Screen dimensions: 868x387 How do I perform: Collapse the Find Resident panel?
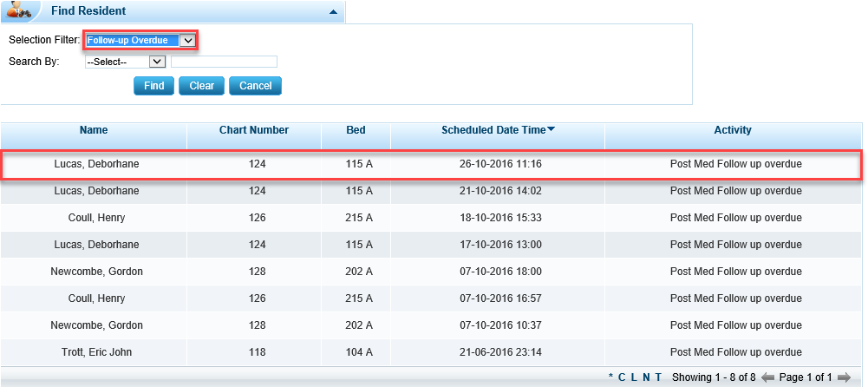pyautogui.click(x=333, y=12)
